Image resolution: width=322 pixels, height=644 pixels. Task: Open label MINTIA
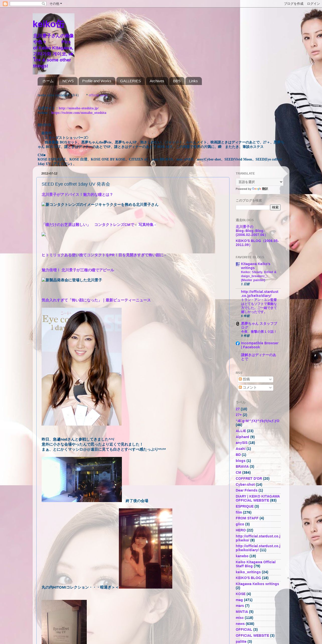point(242,612)
